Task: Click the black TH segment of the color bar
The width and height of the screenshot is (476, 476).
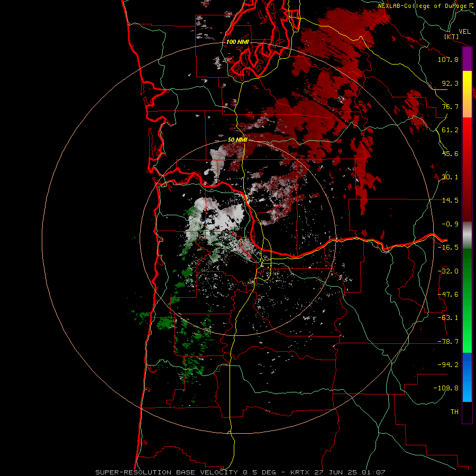Action: [467, 412]
